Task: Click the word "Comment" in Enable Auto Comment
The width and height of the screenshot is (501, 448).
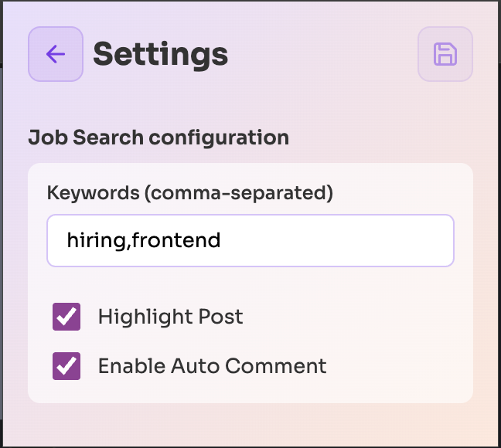Action: click(x=286, y=365)
